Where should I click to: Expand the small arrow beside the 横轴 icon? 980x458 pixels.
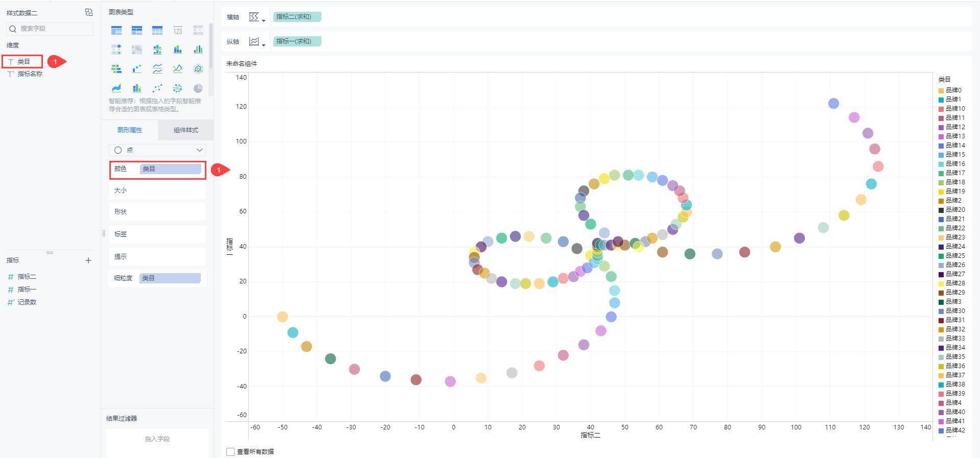point(264,21)
